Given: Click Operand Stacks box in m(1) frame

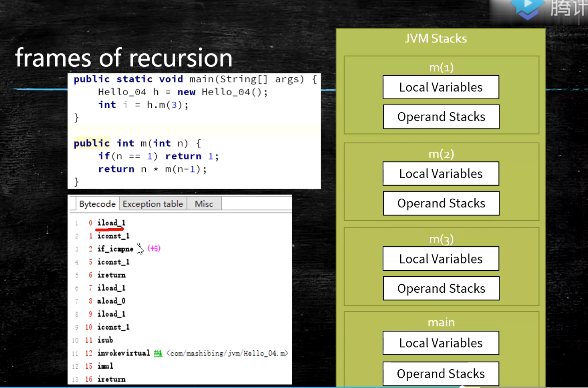Looking at the screenshot, I should click(x=441, y=117).
